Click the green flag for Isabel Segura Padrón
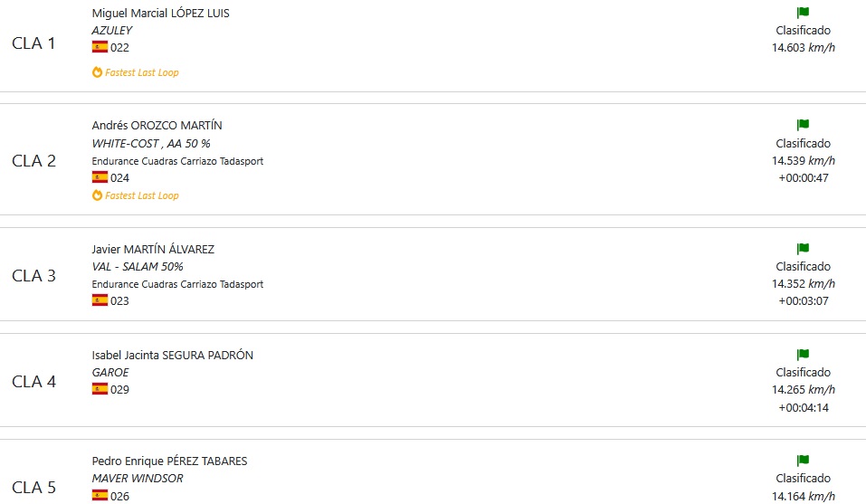866x504 pixels. (803, 355)
